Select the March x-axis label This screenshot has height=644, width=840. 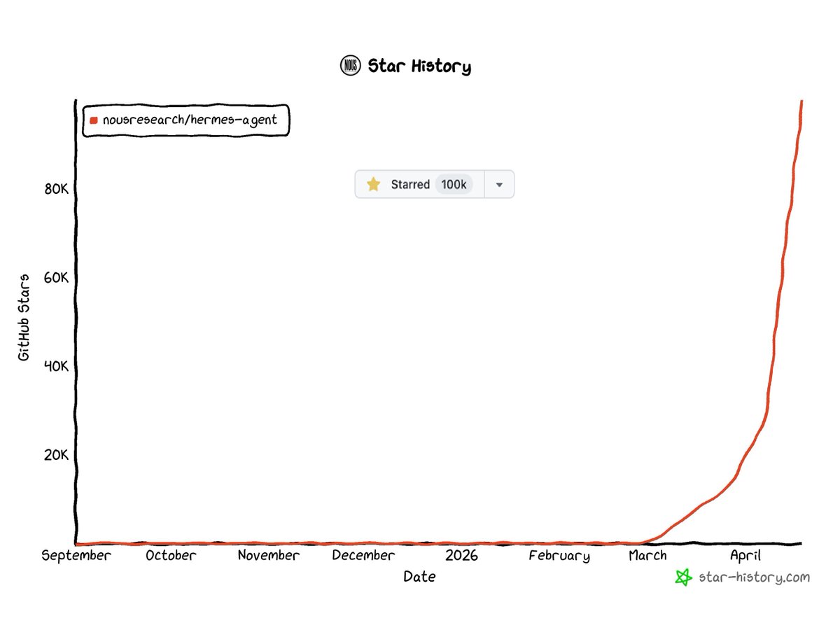647,556
